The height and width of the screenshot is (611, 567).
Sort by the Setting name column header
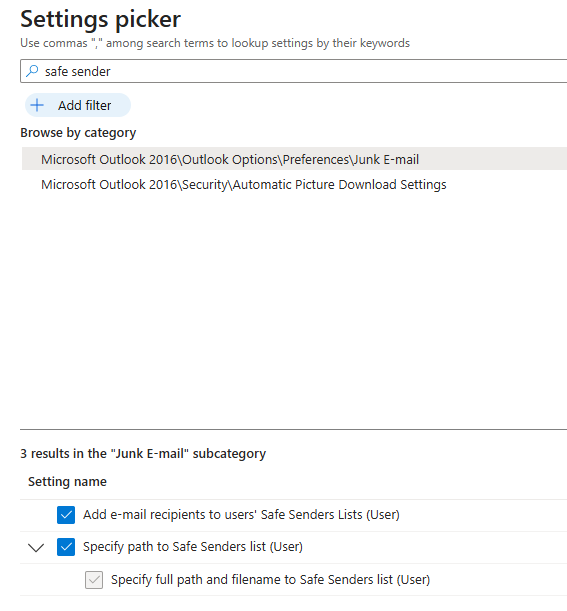coord(67,482)
